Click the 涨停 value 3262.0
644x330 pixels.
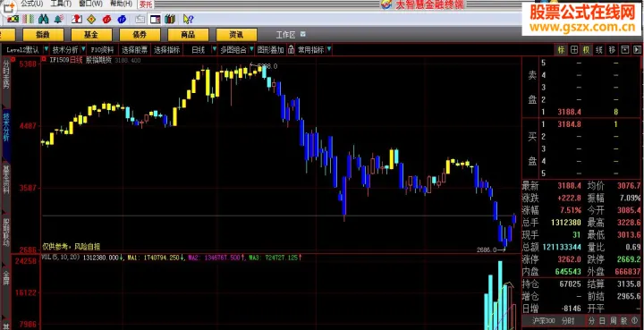pos(569,259)
